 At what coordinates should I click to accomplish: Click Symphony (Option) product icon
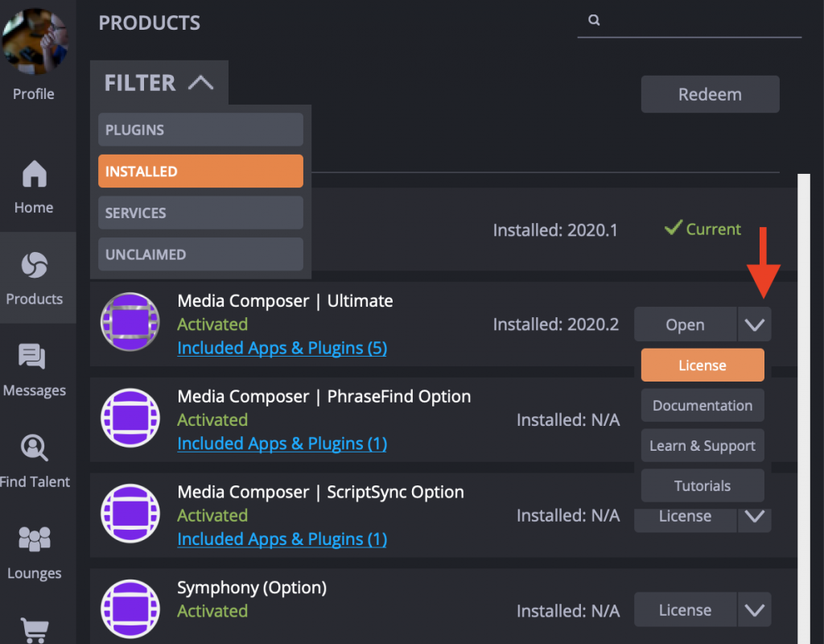[x=130, y=609]
